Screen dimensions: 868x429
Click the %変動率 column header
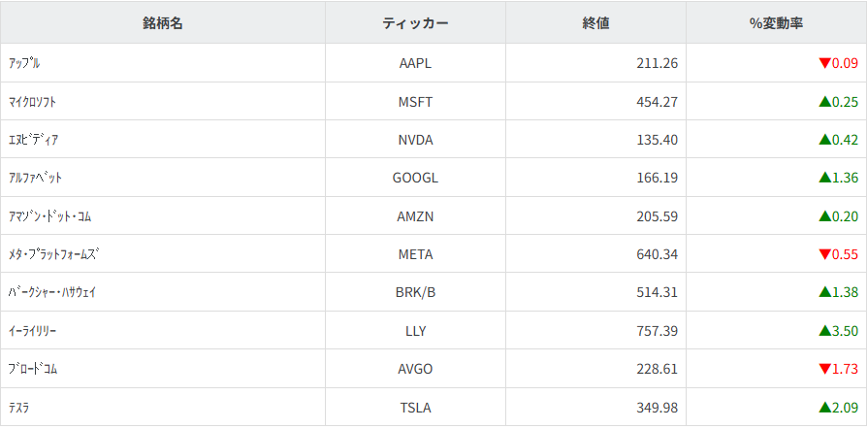pos(776,23)
